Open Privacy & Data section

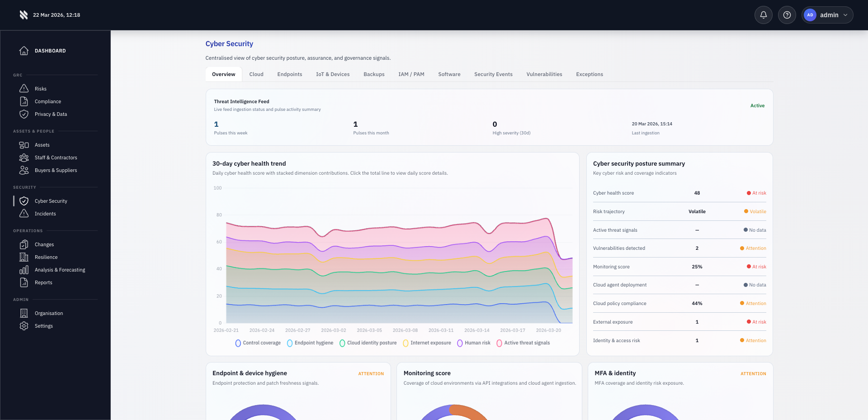pos(51,114)
